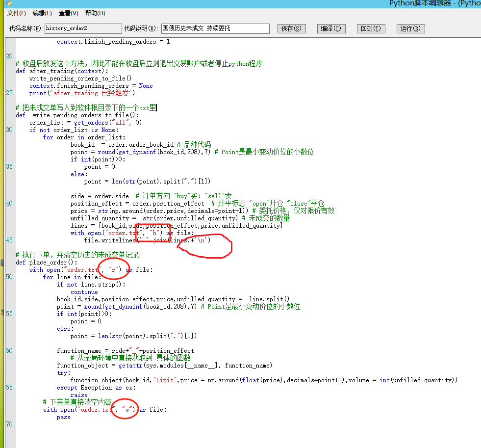Click the line 'function_name = side+"_"+position_effect'

126,351
